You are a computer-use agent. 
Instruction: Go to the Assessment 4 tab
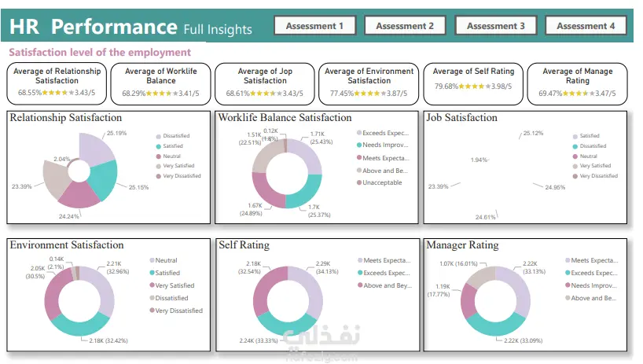pos(586,26)
